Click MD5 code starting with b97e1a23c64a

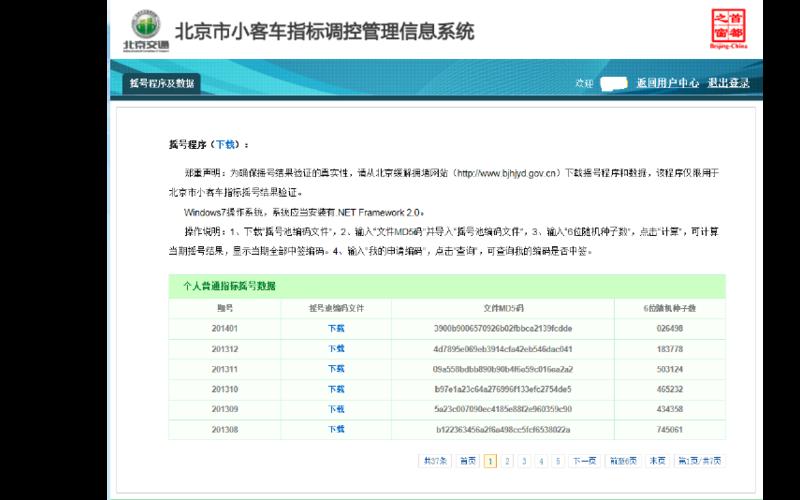[x=503, y=389]
